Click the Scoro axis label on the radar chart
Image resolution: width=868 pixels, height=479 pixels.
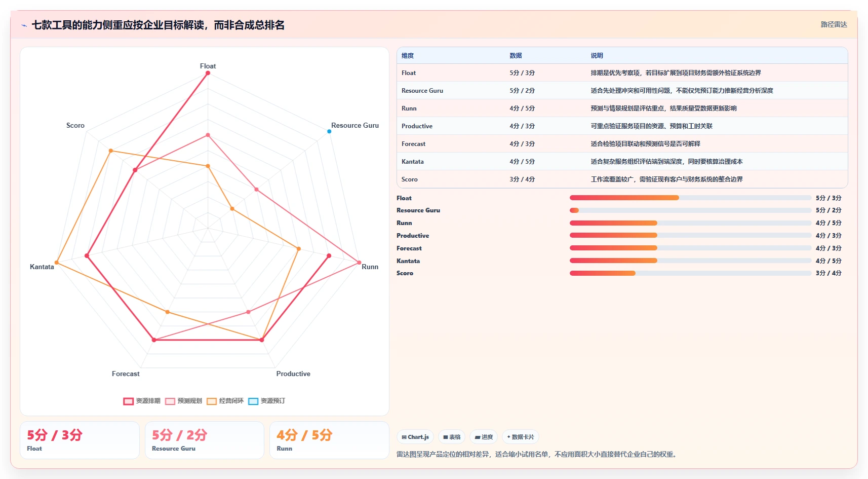tap(75, 125)
